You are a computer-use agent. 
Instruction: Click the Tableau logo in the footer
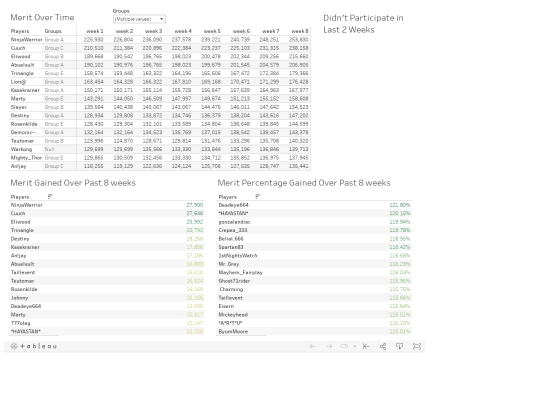pyautogui.click(x=33, y=346)
